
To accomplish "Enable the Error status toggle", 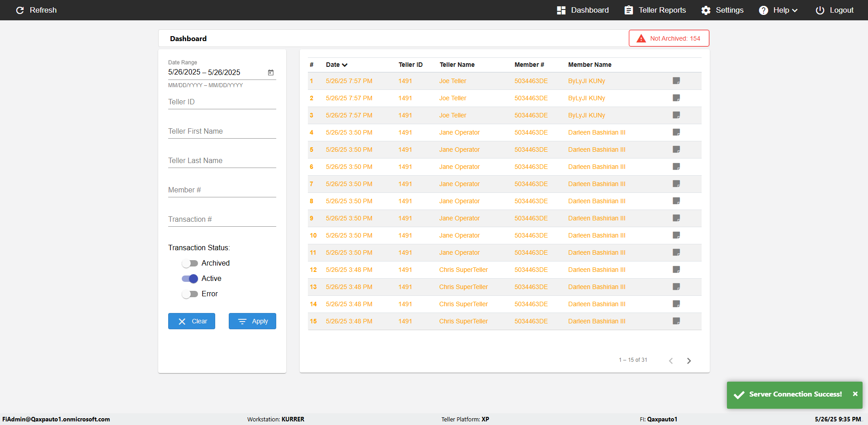I will (190, 294).
